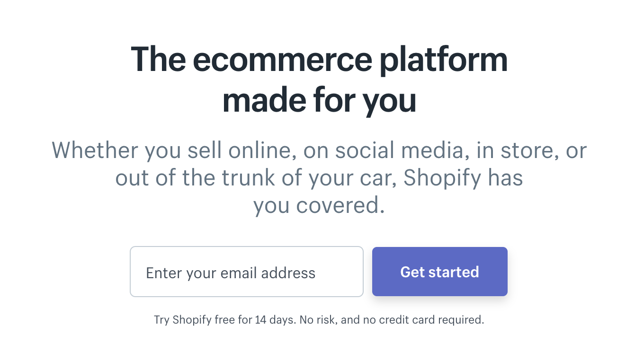Click the "made for you" headline line

coord(319,100)
